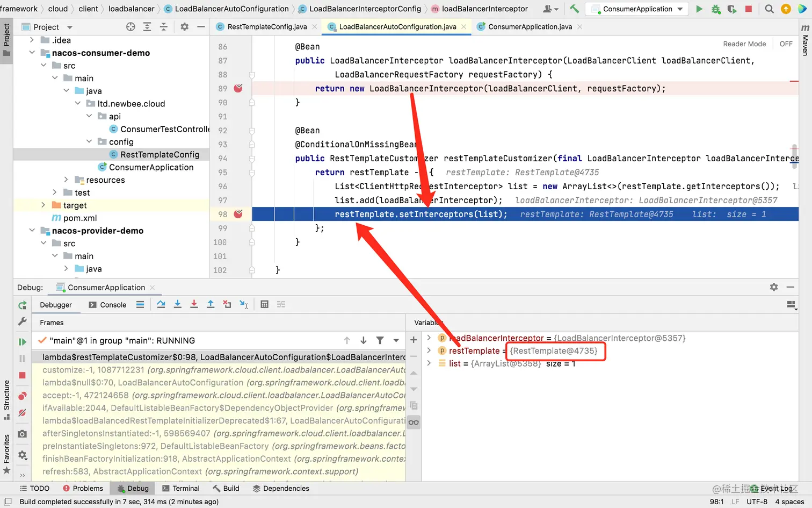Click the Rerun ConsumerApplication icon
This screenshot has height=508, width=812.
tap(22, 305)
